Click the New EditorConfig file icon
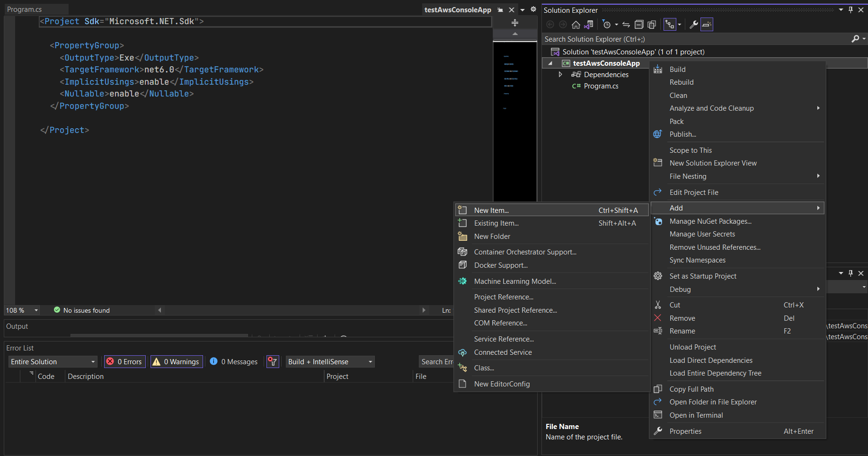 [463, 384]
